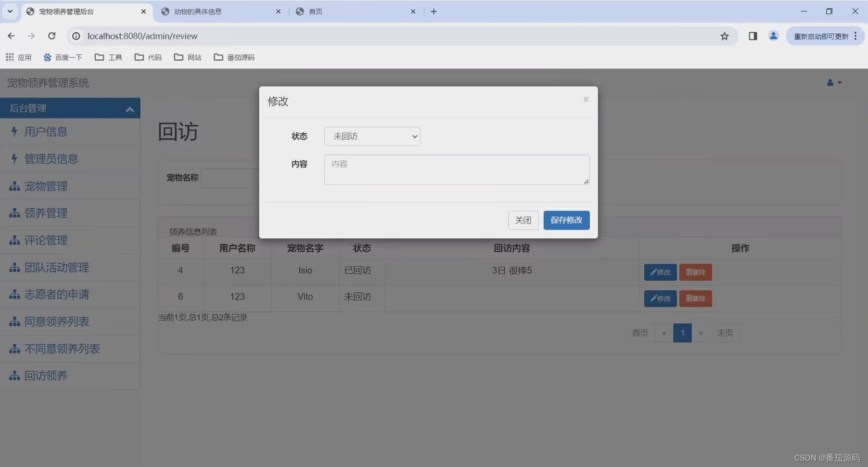Viewport: 868px width, 467px height.
Task: Go to 首页 in the pagination
Action: [640, 333]
